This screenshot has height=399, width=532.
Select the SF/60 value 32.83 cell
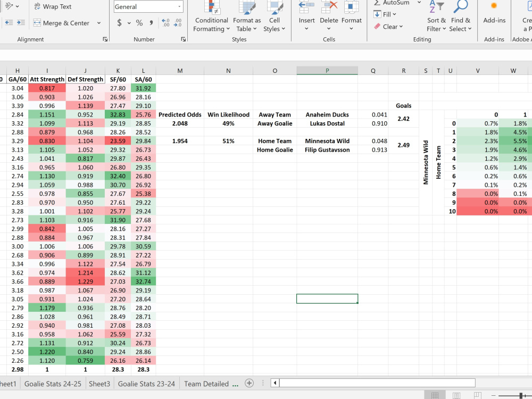click(x=118, y=115)
